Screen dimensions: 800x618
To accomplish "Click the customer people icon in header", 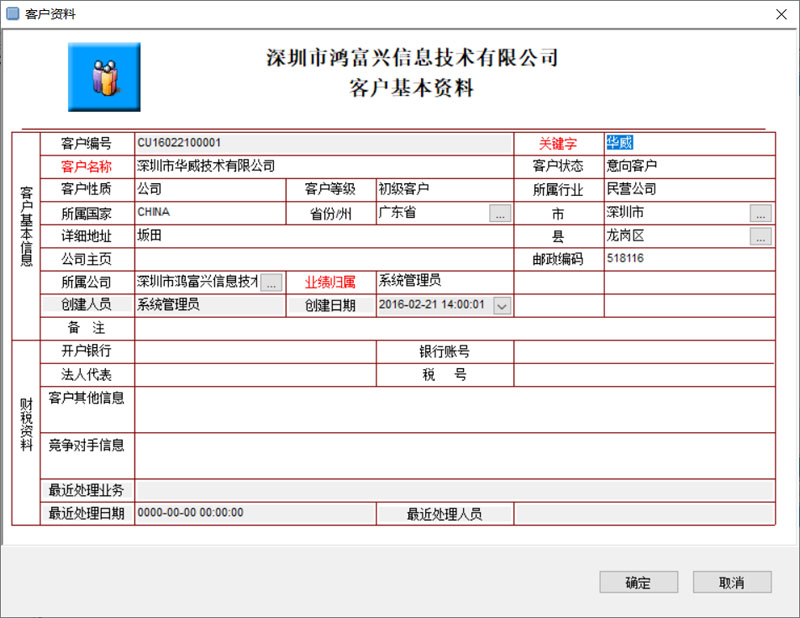I will point(104,77).
